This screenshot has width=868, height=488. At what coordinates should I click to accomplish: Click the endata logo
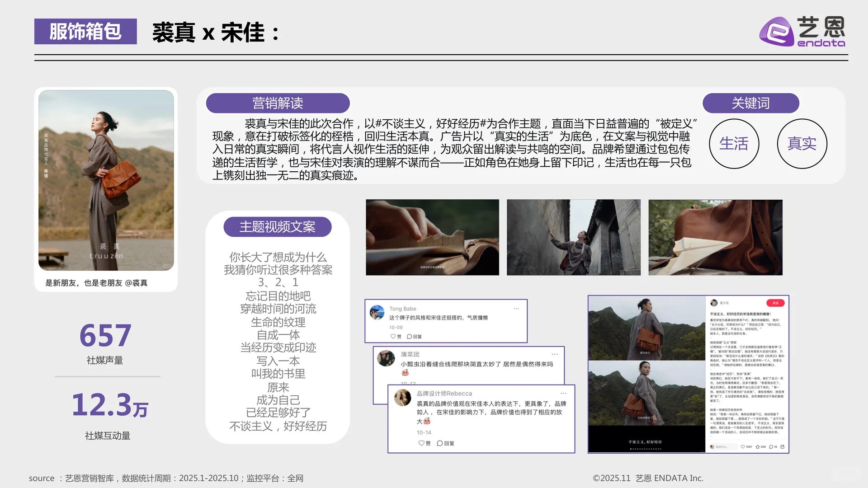[802, 31]
